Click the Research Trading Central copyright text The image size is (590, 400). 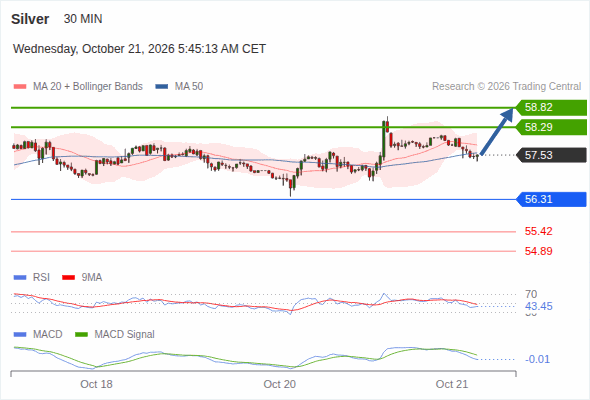[506, 87]
